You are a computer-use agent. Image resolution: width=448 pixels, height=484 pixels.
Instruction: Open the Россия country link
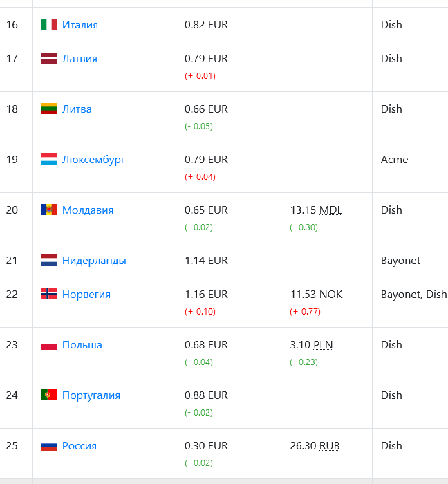click(80, 446)
